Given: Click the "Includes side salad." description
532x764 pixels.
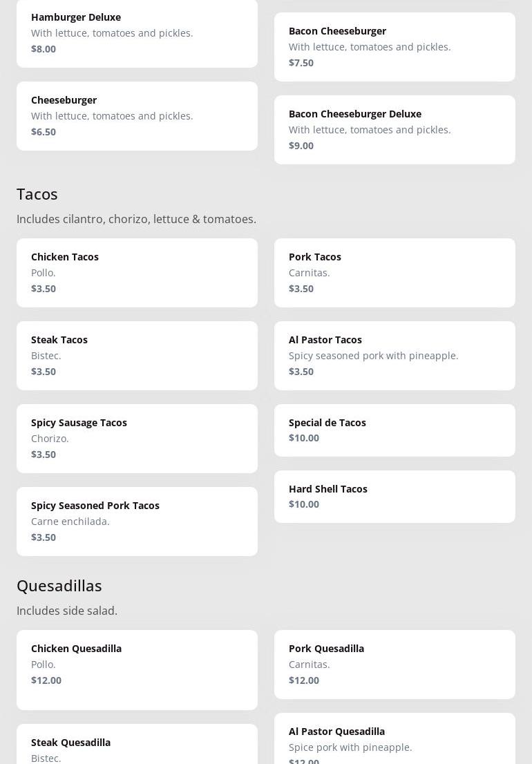Looking at the screenshot, I should [x=67, y=611].
